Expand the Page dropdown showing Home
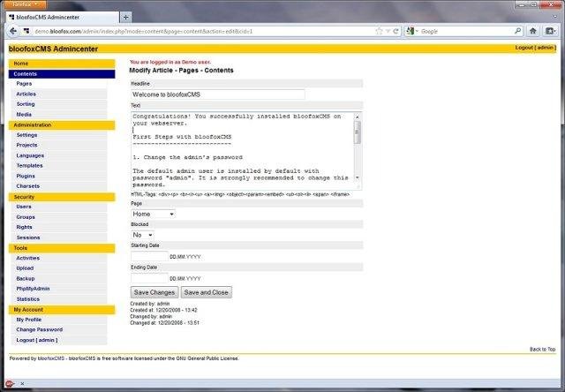This screenshot has width=565, height=392. 153,214
